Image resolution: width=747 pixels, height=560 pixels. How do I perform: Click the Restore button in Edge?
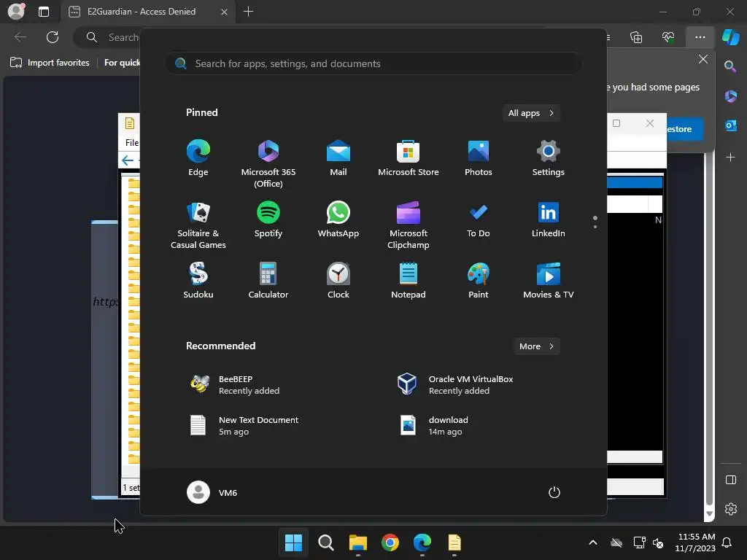tap(684, 129)
